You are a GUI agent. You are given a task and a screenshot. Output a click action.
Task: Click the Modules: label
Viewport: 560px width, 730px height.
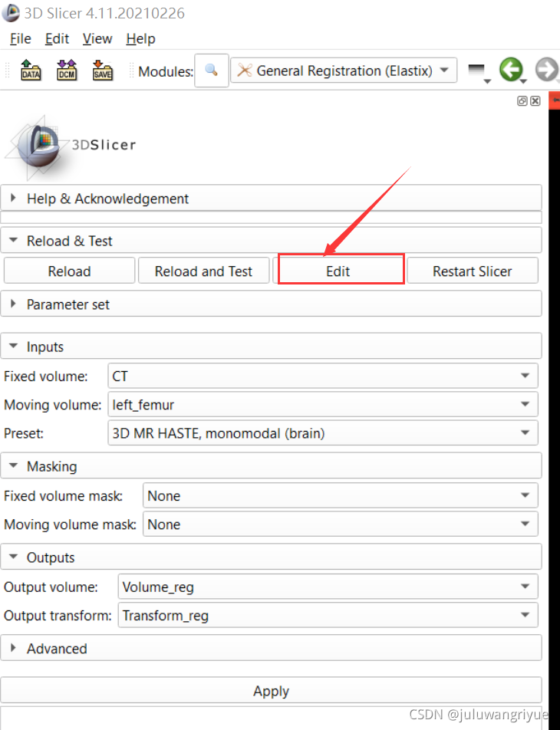coord(166,71)
